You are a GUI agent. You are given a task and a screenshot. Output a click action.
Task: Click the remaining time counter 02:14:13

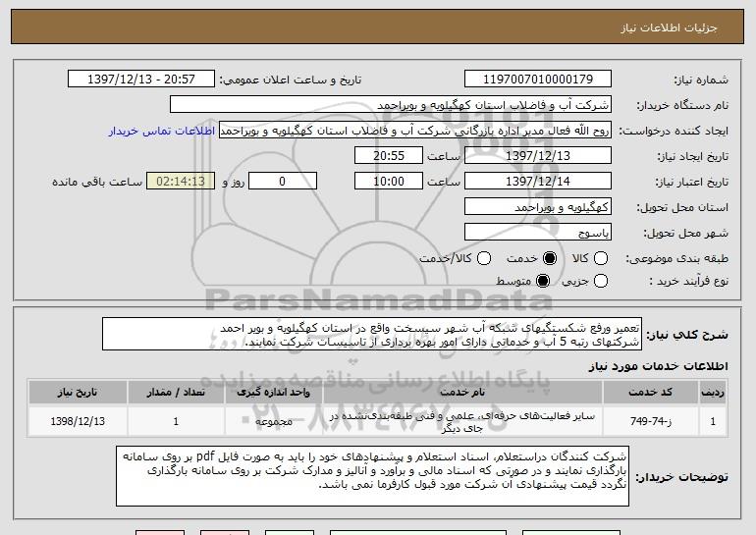[181, 182]
